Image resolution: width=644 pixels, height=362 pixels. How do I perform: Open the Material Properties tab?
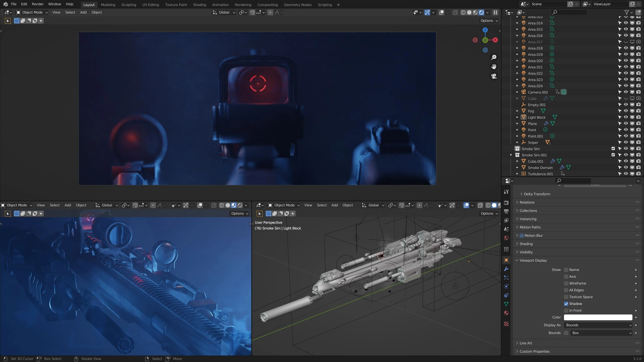[506, 313]
